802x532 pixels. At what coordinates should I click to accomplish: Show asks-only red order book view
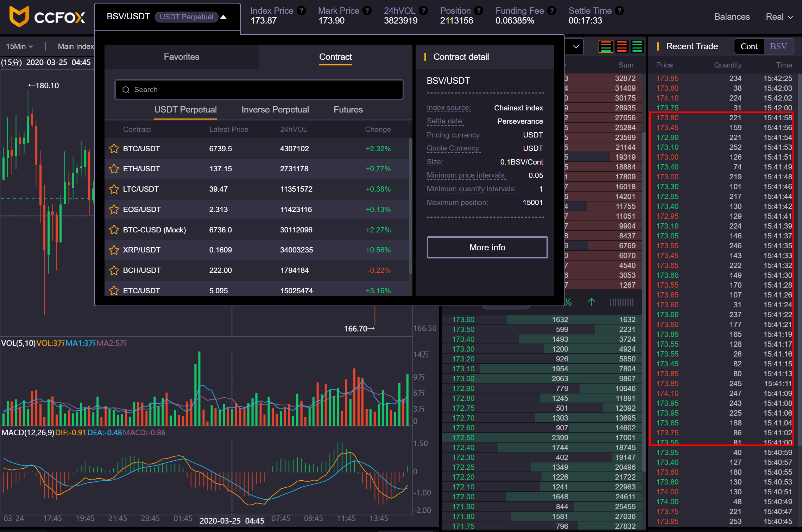(x=622, y=46)
